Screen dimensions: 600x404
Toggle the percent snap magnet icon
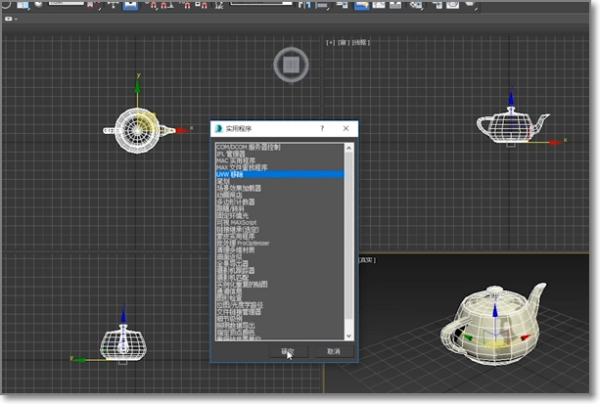point(187,5)
